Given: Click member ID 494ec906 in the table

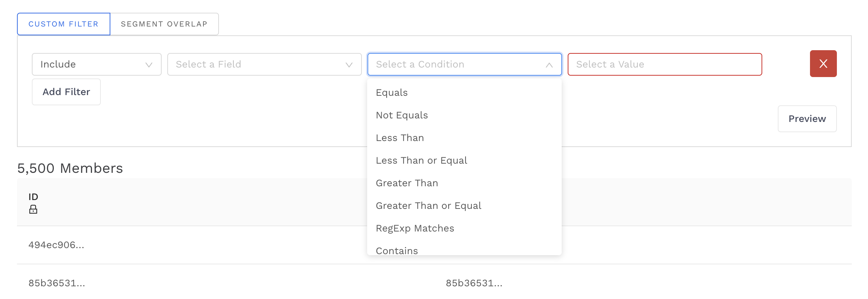Looking at the screenshot, I should pyautogui.click(x=56, y=245).
